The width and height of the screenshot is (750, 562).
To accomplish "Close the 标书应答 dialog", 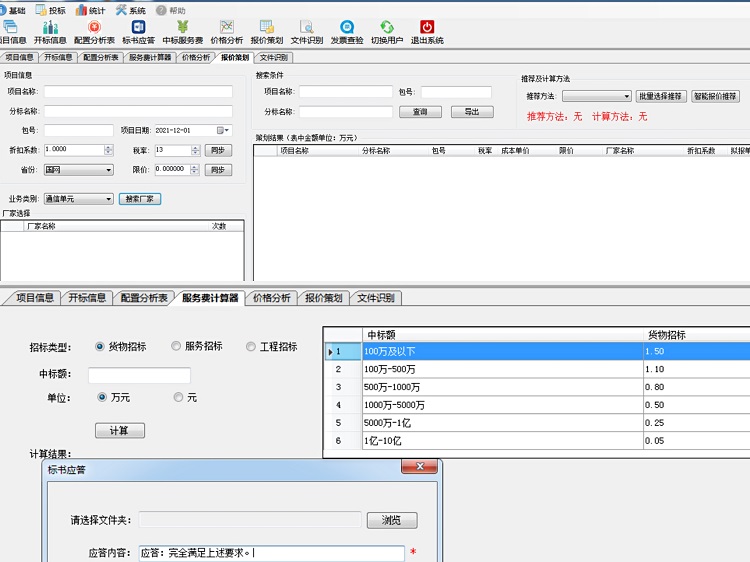I will click(419, 466).
